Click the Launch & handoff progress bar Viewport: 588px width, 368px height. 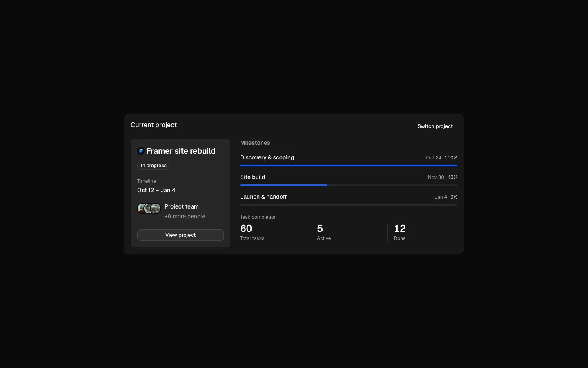coord(349,205)
